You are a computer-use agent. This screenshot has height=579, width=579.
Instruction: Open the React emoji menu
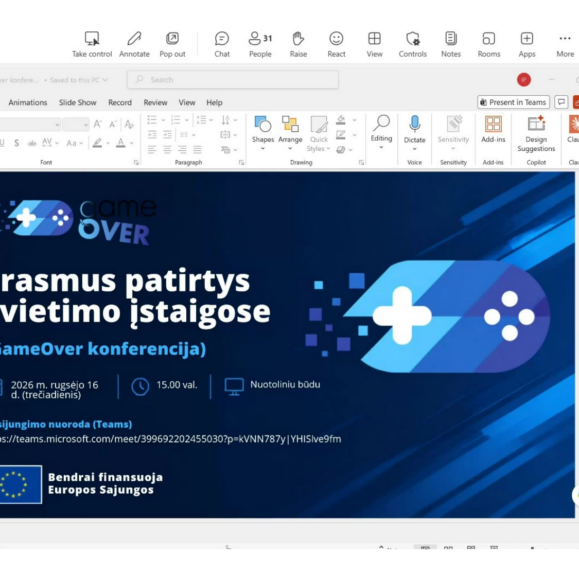(x=336, y=44)
